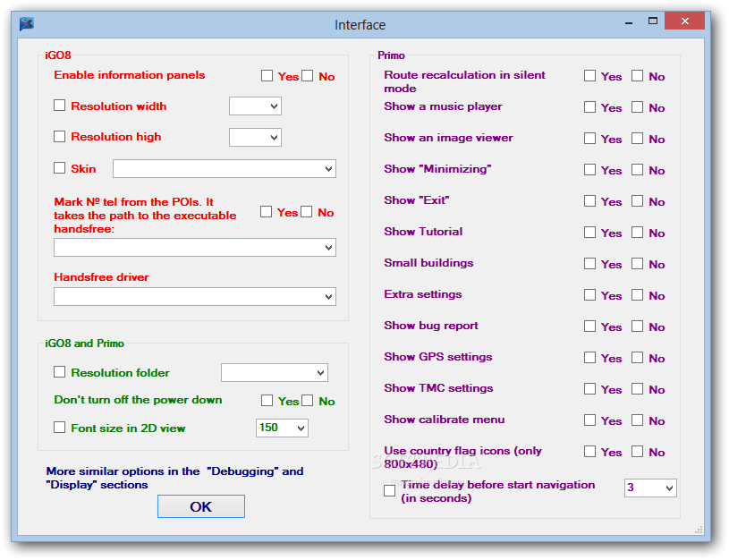
Task: Check Yes for Show an image viewer
Action: 590,138
